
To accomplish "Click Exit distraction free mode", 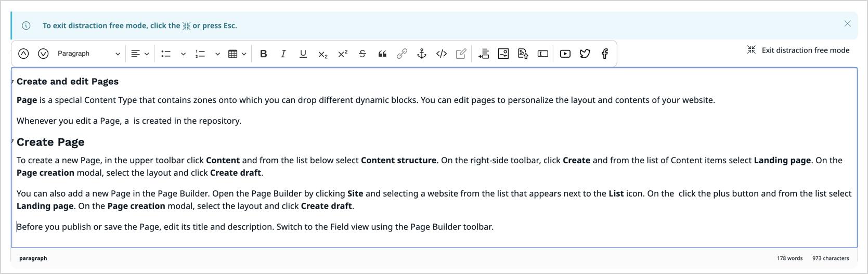I will pos(798,50).
